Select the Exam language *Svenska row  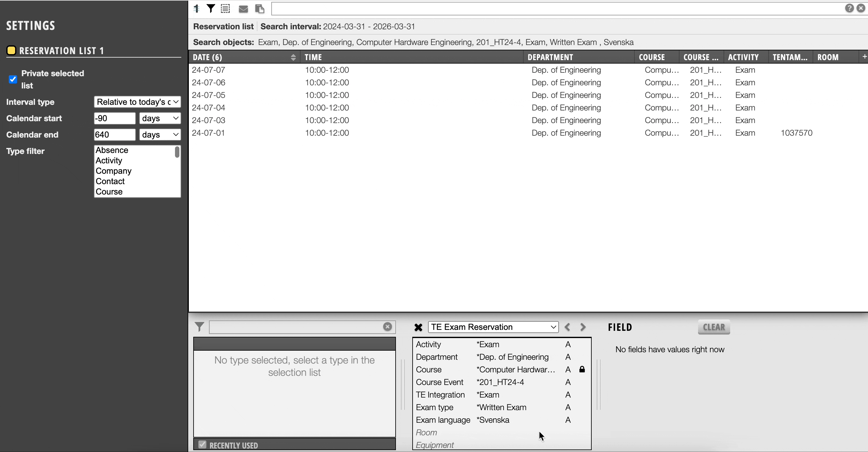502,420
